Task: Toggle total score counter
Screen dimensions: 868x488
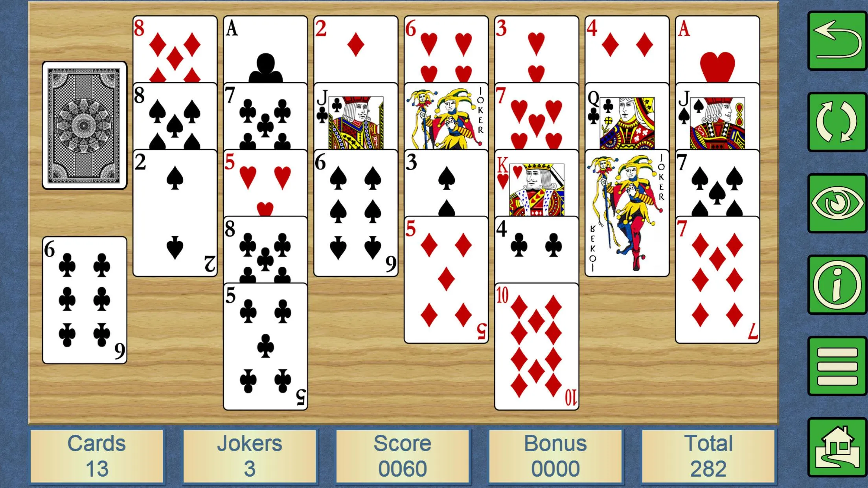Action: 710,454
